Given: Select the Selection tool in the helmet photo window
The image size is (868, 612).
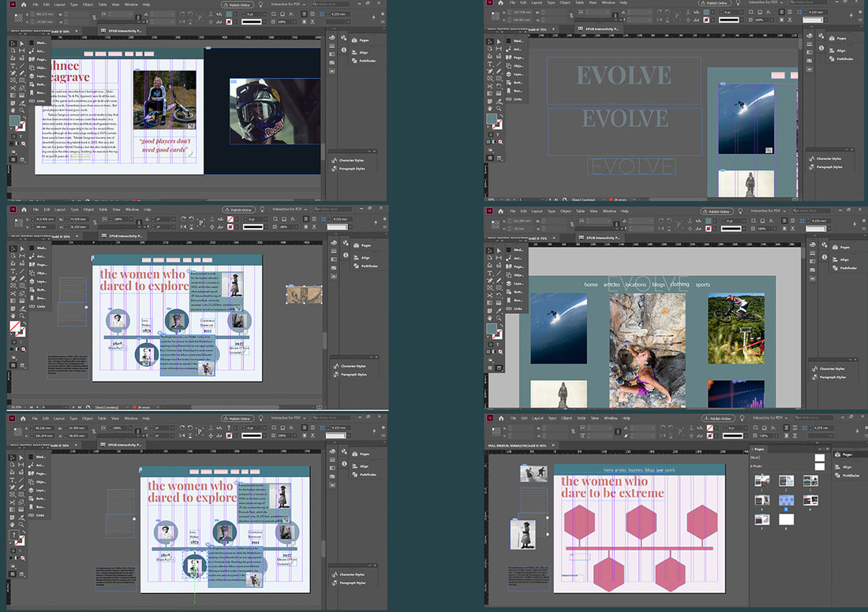Looking at the screenshot, I should pos(13,43).
